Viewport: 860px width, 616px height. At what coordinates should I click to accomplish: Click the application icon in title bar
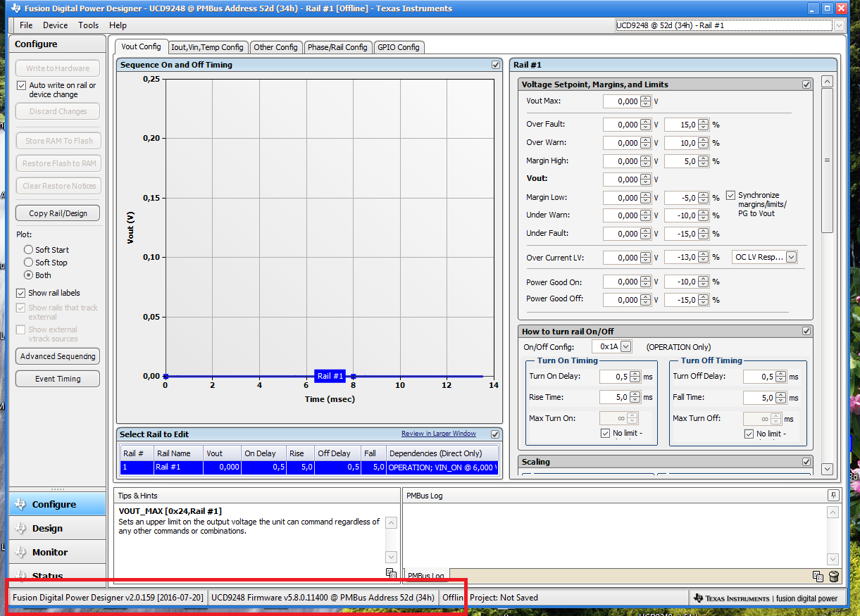point(15,8)
